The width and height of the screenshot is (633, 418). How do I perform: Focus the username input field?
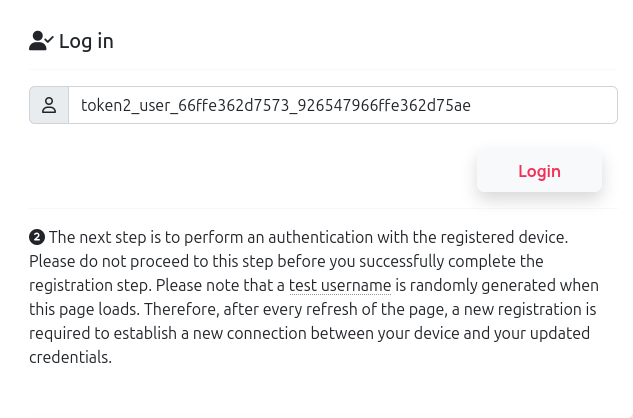(x=343, y=105)
